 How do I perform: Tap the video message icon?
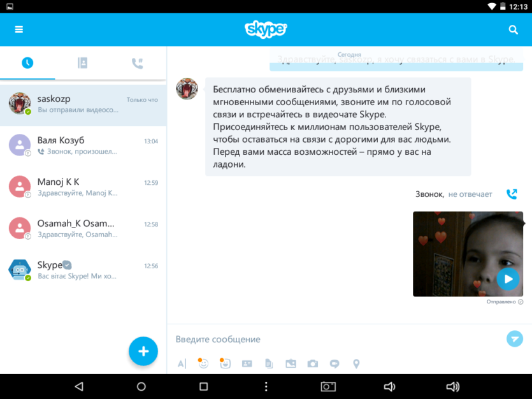pyautogui.click(x=334, y=364)
